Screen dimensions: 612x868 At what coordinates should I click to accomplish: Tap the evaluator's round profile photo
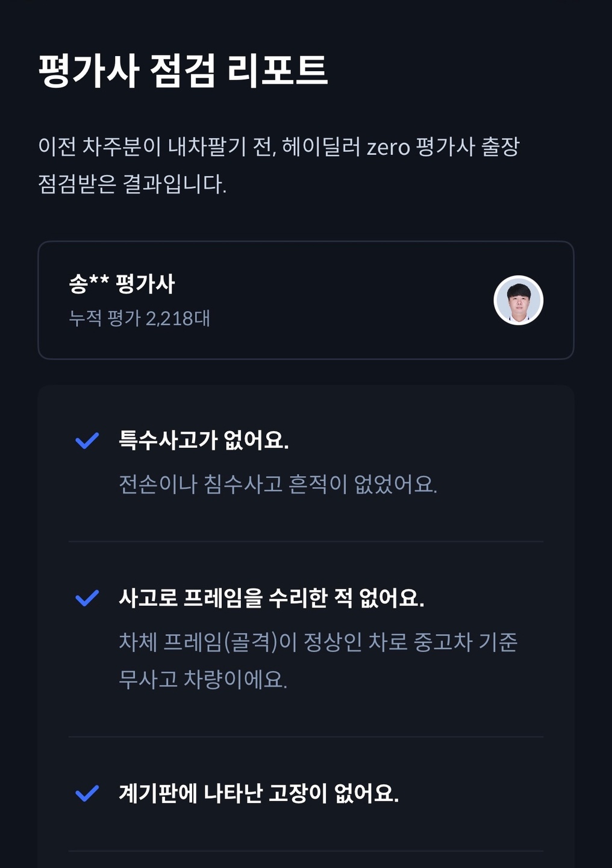tap(519, 300)
